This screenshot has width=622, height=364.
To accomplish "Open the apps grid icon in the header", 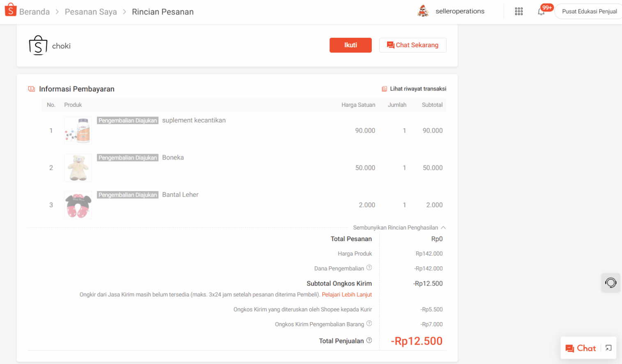I will pyautogui.click(x=518, y=11).
